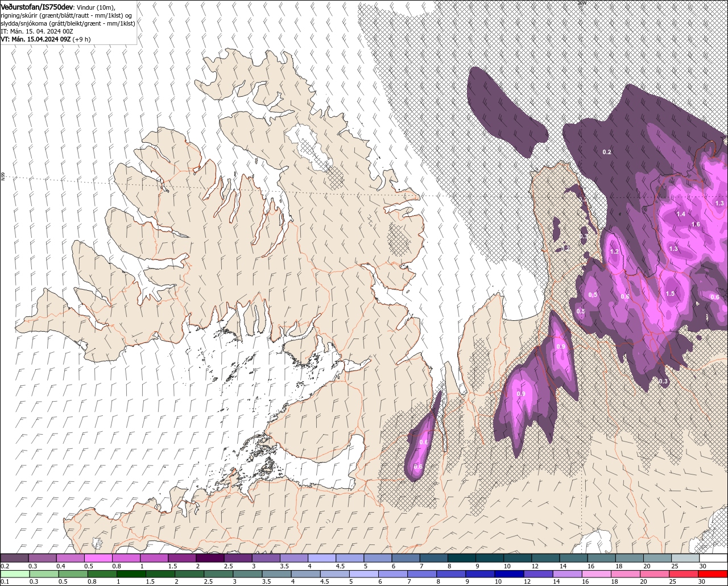Click the pale green 0.1 swatch in lower scale
Viewport: 728px width, 586px height.
click(15, 573)
